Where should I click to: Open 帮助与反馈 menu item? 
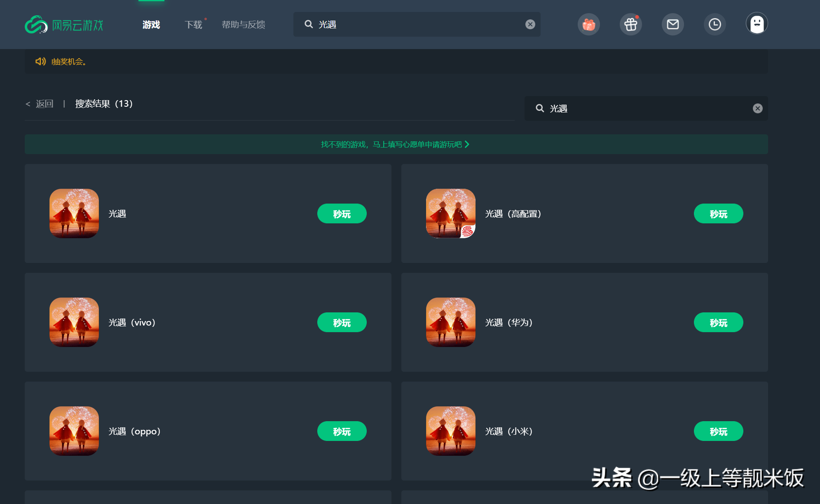pyautogui.click(x=243, y=25)
